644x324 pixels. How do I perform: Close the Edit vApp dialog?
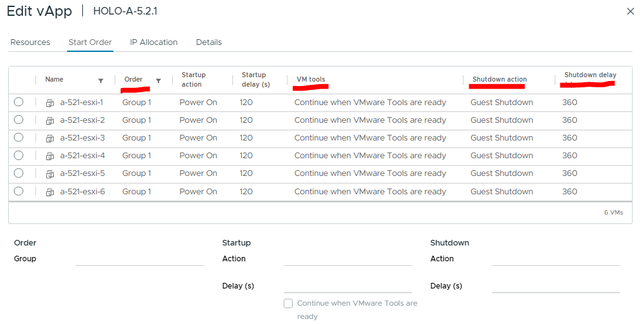[x=629, y=11]
